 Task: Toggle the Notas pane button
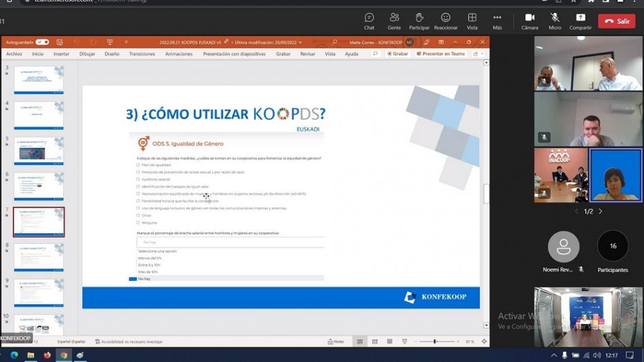(x=335, y=342)
